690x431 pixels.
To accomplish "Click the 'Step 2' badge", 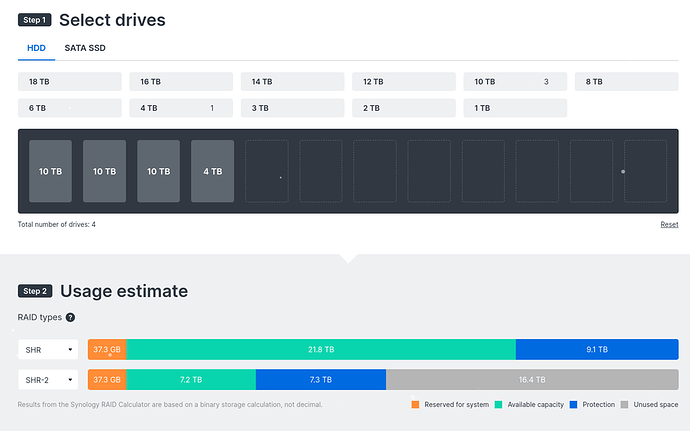I will (35, 291).
